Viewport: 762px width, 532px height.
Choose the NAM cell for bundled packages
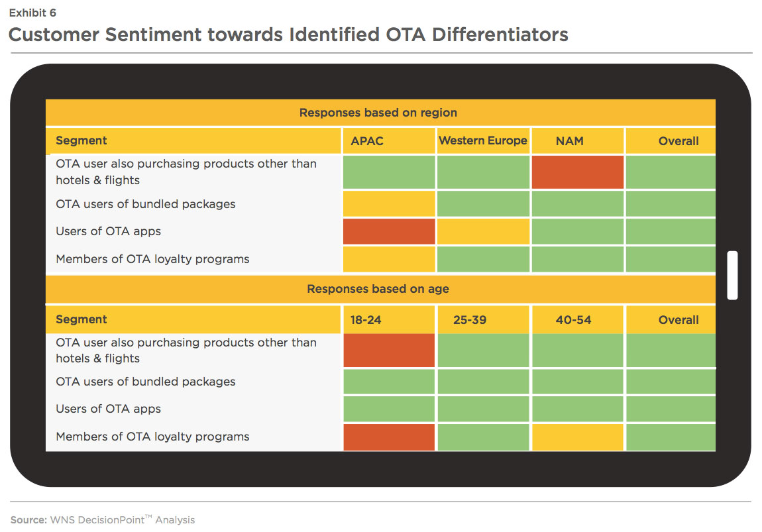[577, 203]
